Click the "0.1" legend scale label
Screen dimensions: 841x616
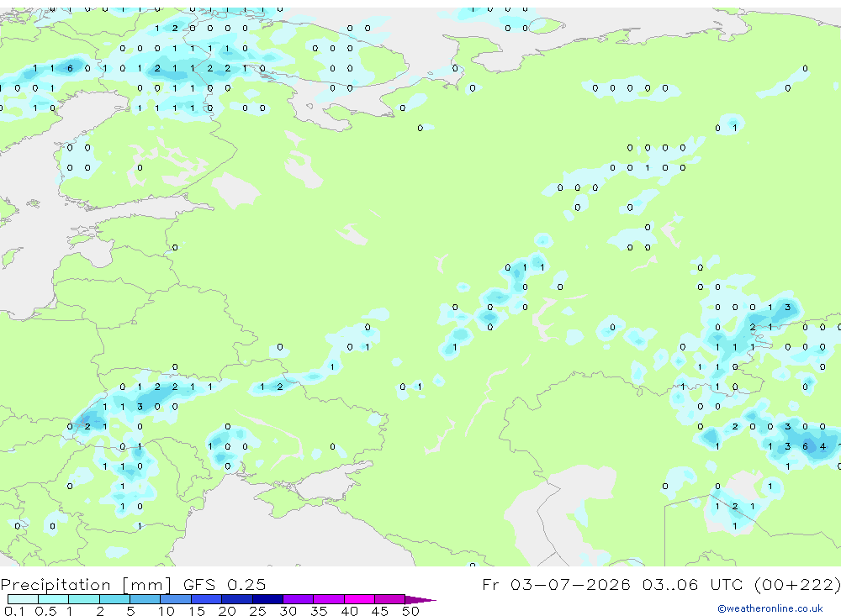click(14, 611)
